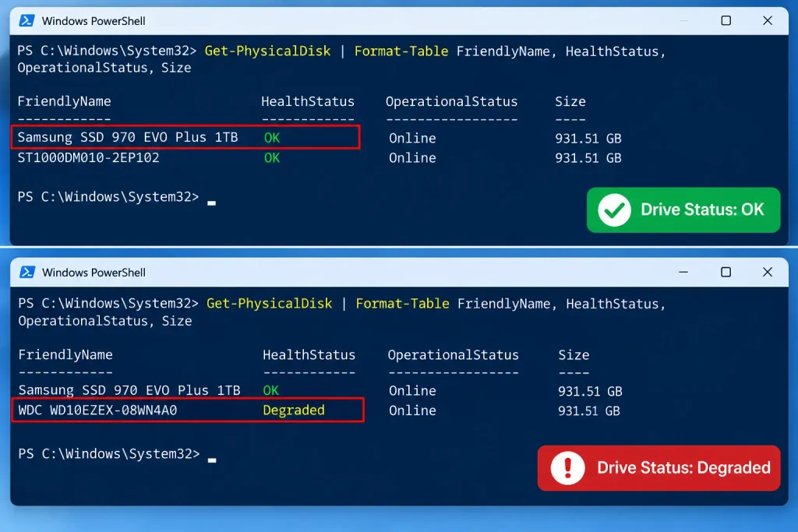Click 'Get-PhysicalDisk' command in the top window
The width and height of the screenshot is (798, 532).
[x=267, y=51]
